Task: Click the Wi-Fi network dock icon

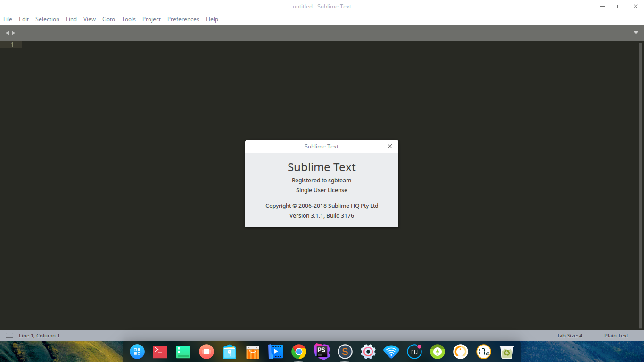Action: coord(391,352)
